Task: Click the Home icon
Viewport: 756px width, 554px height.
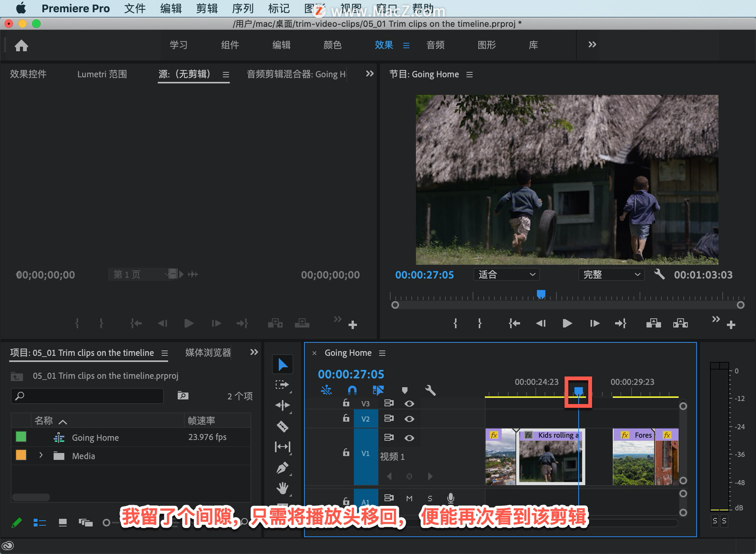Action: pyautogui.click(x=21, y=46)
